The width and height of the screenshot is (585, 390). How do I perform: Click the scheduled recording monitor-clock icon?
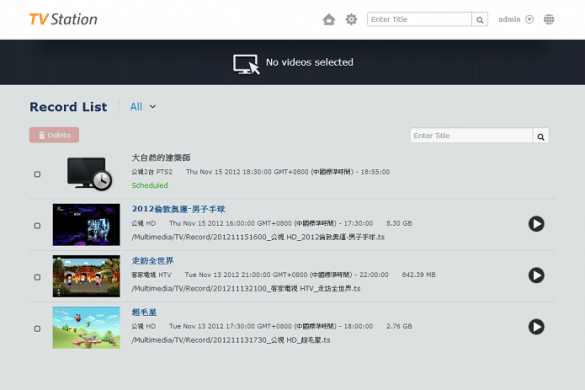[90, 174]
